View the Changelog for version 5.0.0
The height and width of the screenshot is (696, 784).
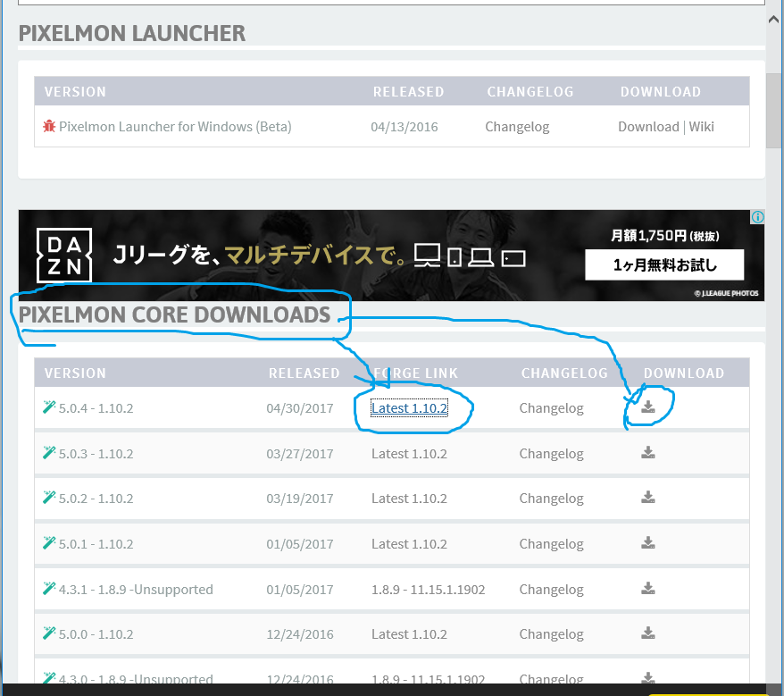pyautogui.click(x=552, y=634)
